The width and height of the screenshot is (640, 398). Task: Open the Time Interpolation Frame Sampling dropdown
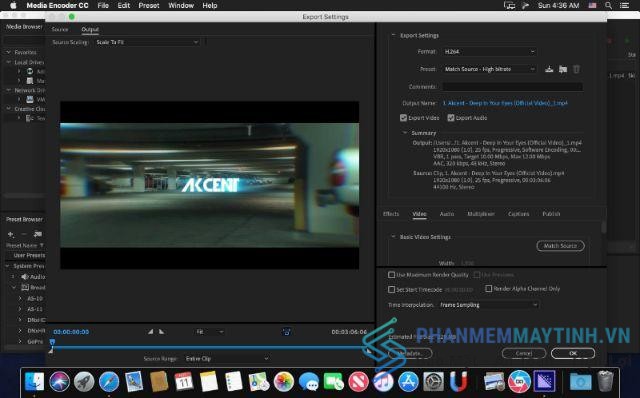coord(489,305)
